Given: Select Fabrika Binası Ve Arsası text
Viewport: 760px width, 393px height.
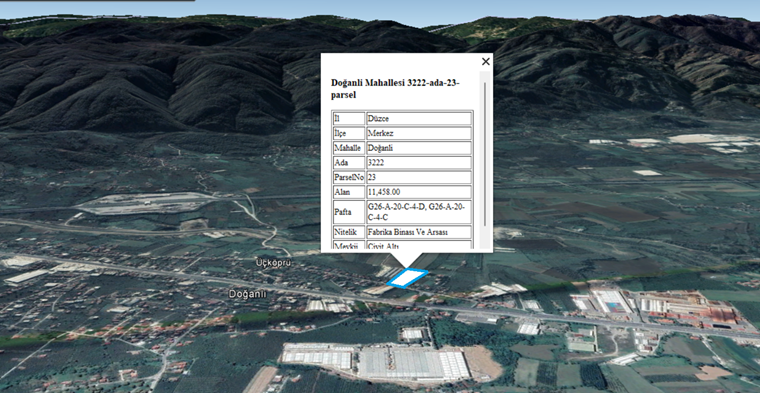Looking at the screenshot, I should tap(408, 232).
